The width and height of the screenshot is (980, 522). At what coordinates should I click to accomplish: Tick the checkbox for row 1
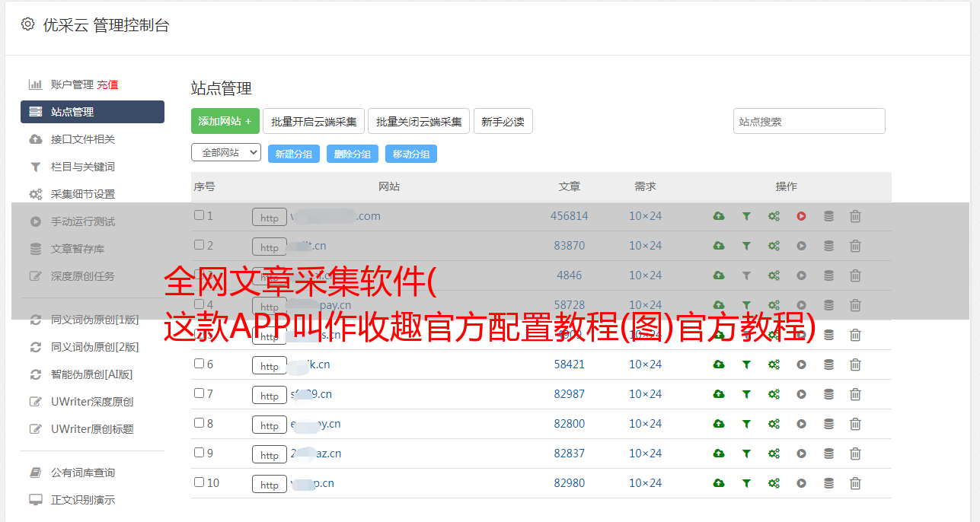coord(199,215)
